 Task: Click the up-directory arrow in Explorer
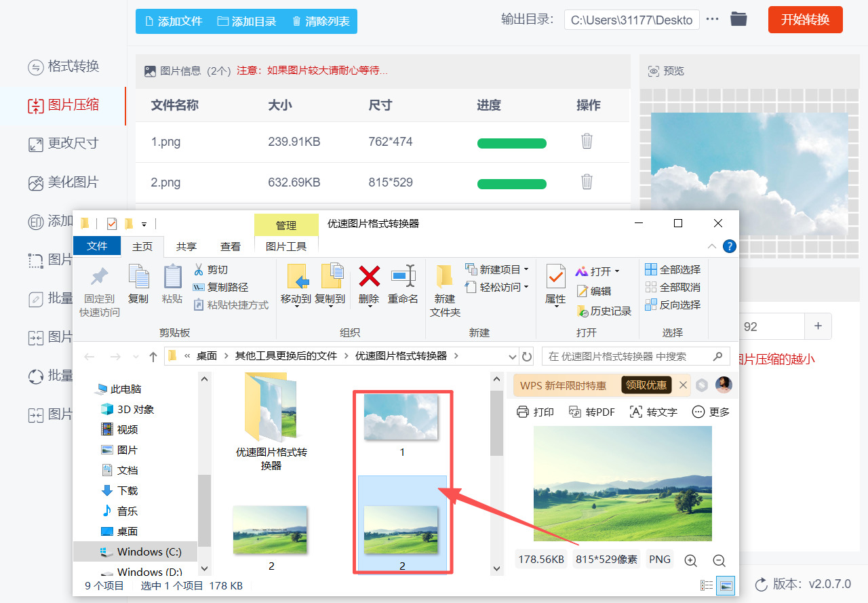(x=153, y=356)
